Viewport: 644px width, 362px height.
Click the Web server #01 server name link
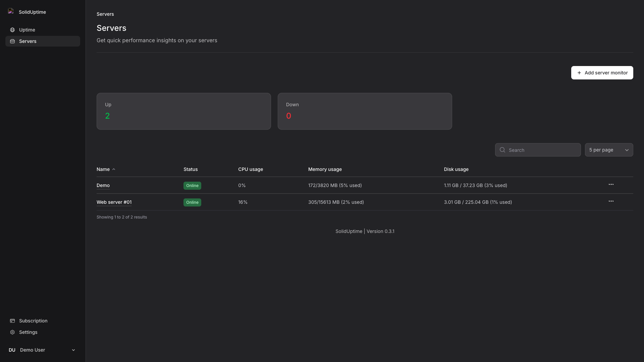click(114, 202)
